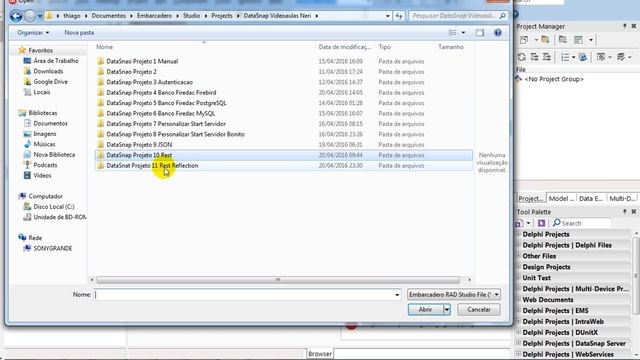Click Project Manager blue sync icon
Viewport: 640px width, 360px height.
tap(583, 57)
